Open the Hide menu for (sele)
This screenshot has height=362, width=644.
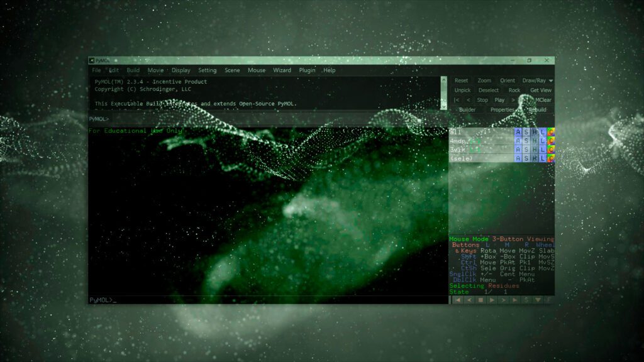[x=535, y=158]
